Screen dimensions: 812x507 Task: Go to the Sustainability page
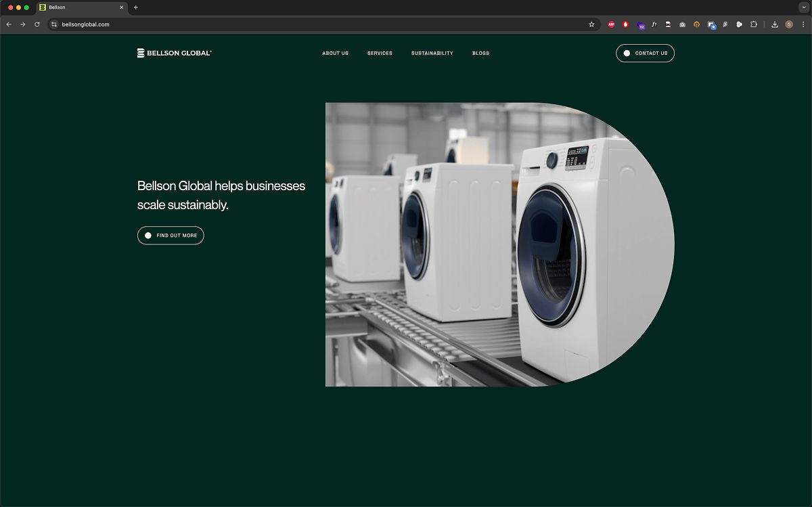coord(432,53)
